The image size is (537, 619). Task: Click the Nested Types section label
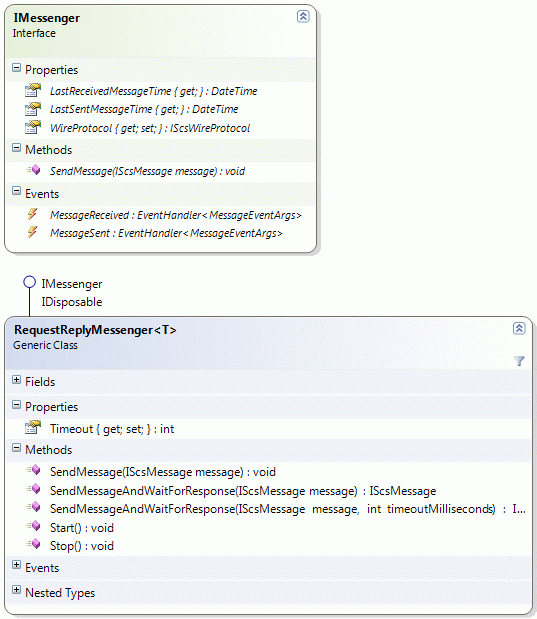[60, 593]
